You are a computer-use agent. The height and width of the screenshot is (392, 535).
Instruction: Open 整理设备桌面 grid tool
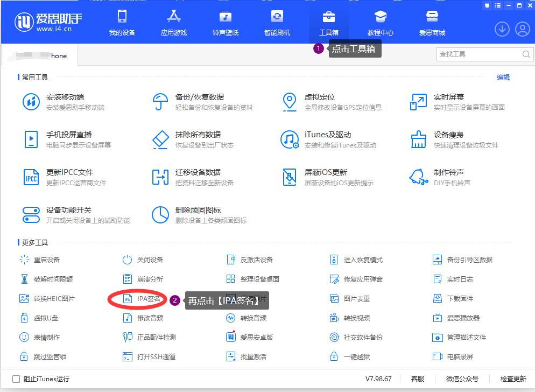253,279
